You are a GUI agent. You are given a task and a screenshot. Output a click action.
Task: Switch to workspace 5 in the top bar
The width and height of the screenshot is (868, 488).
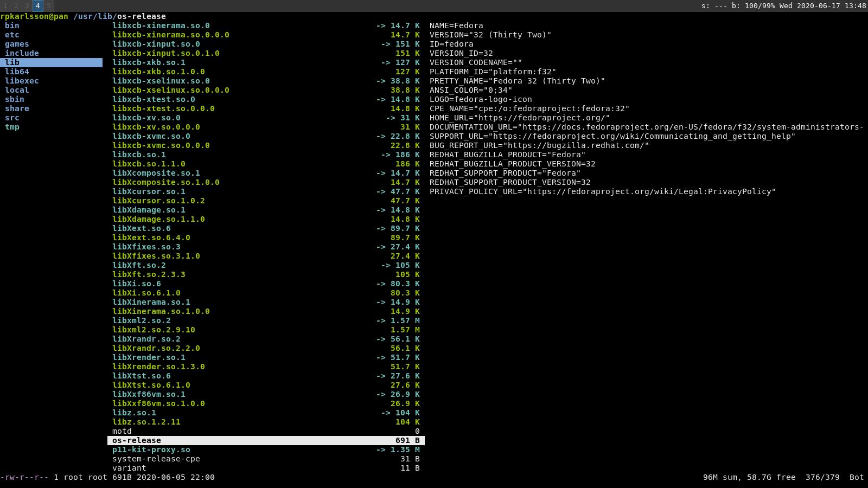(x=49, y=5)
